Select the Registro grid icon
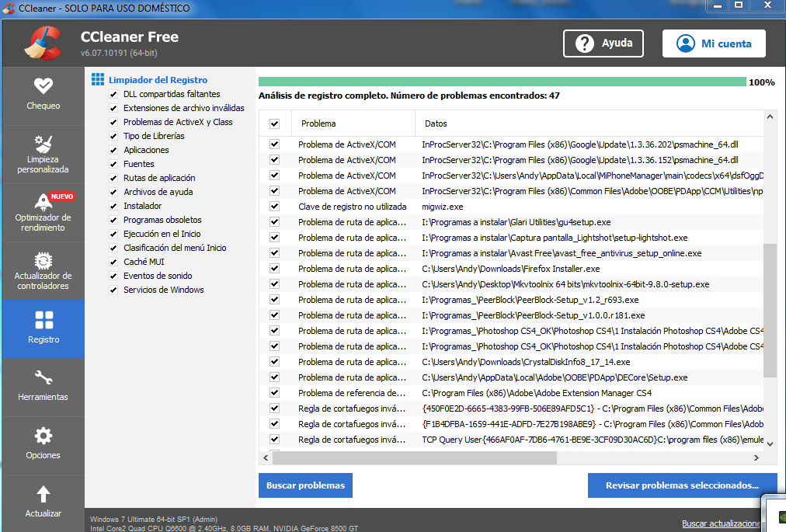The width and height of the screenshot is (786, 532). (x=43, y=320)
